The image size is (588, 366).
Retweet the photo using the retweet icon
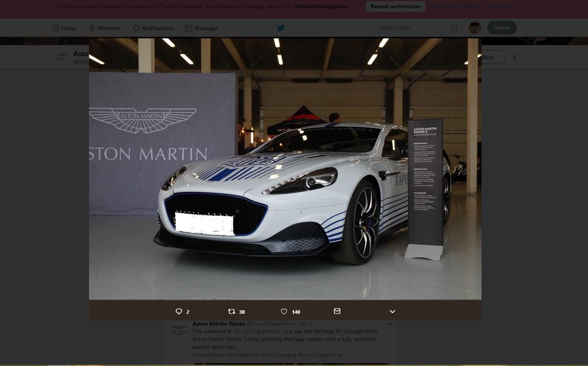pos(232,312)
